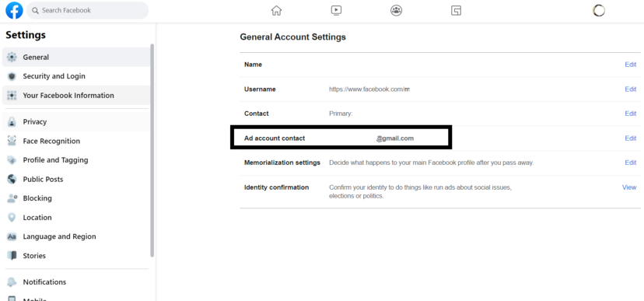
Task: Click the Blocking person icon
Action: [x=12, y=198]
